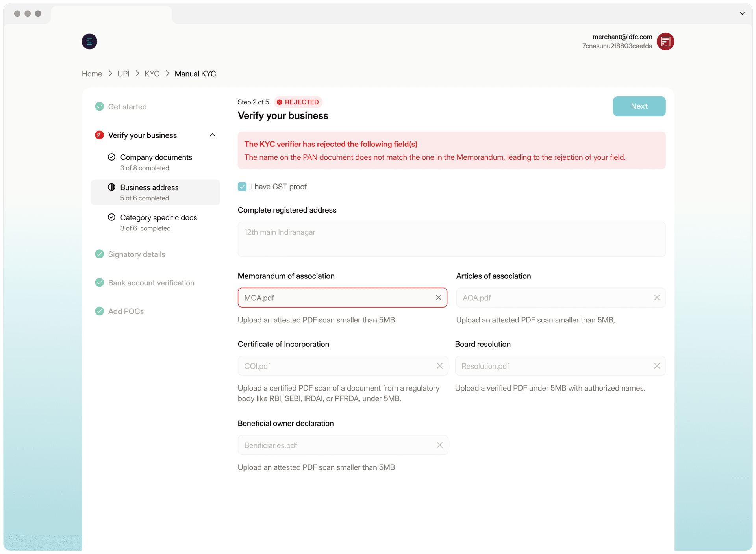The image size is (756, 554).
Task: Click the COI.pdf upload field
Action: pyautogui.click(x=343, y=366)
